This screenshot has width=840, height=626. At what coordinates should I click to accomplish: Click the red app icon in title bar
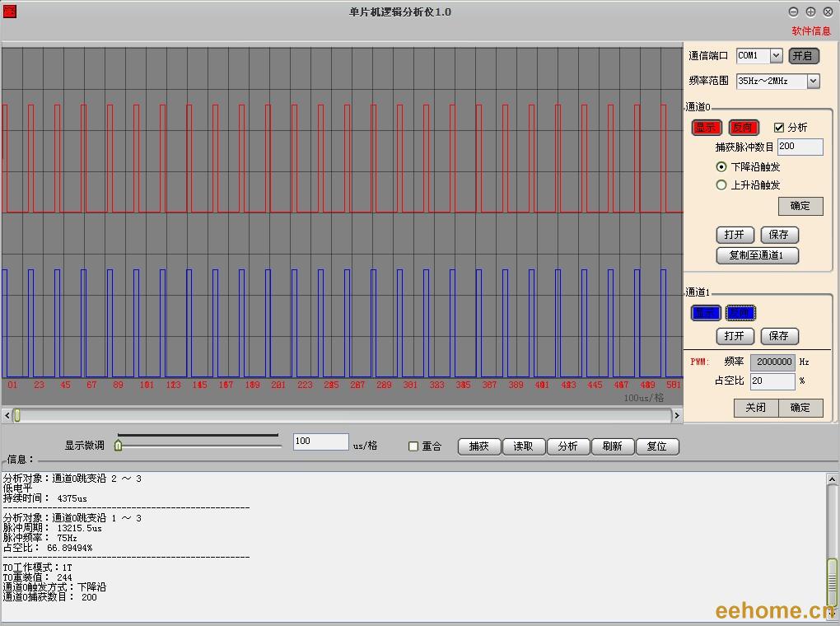pyautogui.click(x=10, y=11)
